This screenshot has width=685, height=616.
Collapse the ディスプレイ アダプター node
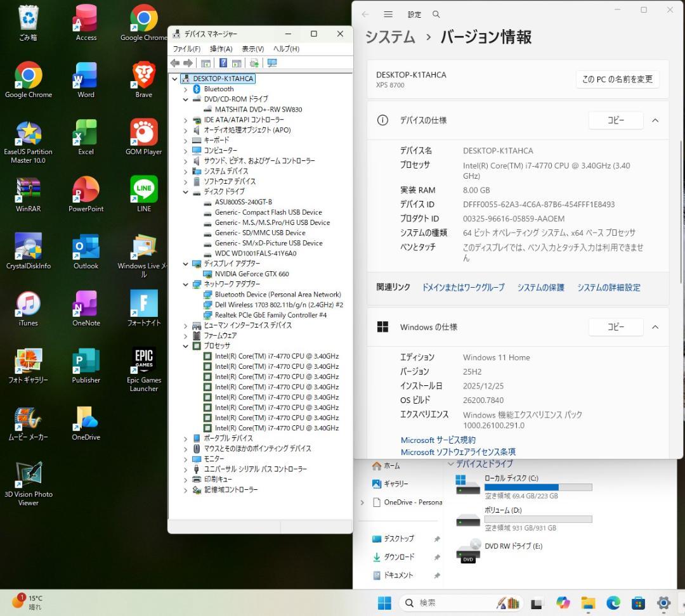(185, 264)
